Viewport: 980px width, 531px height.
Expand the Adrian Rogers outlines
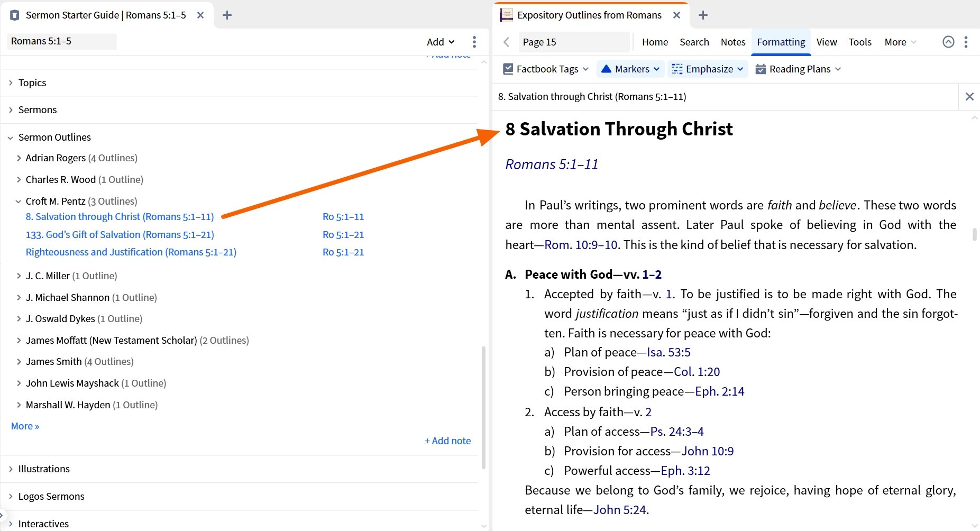[x=19, y=158]
